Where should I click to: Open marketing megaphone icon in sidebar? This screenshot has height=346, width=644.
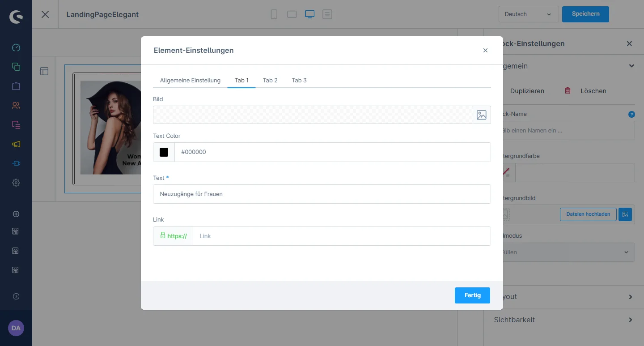pos(16,144)
